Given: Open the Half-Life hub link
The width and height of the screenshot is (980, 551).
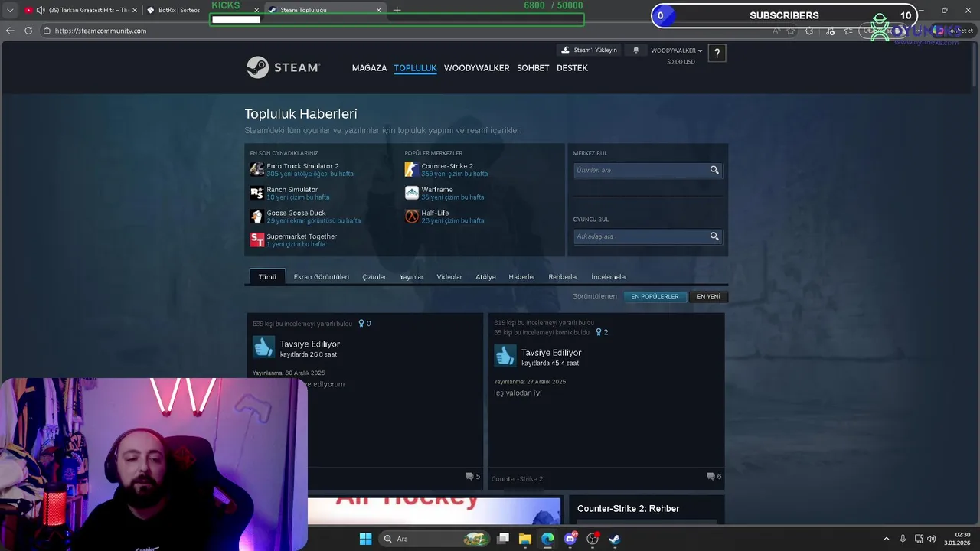Looking at the screenshot, I should coord(435,213).
